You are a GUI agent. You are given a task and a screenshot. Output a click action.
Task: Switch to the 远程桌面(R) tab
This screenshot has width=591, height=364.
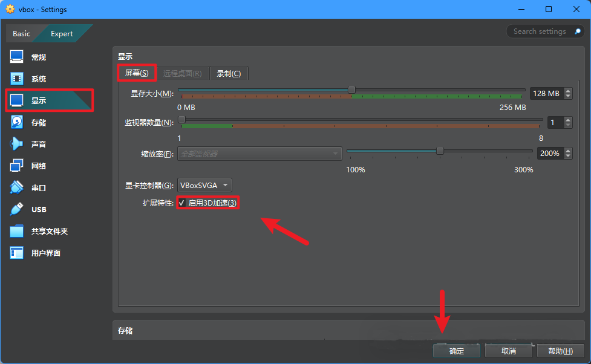point(183,74)
